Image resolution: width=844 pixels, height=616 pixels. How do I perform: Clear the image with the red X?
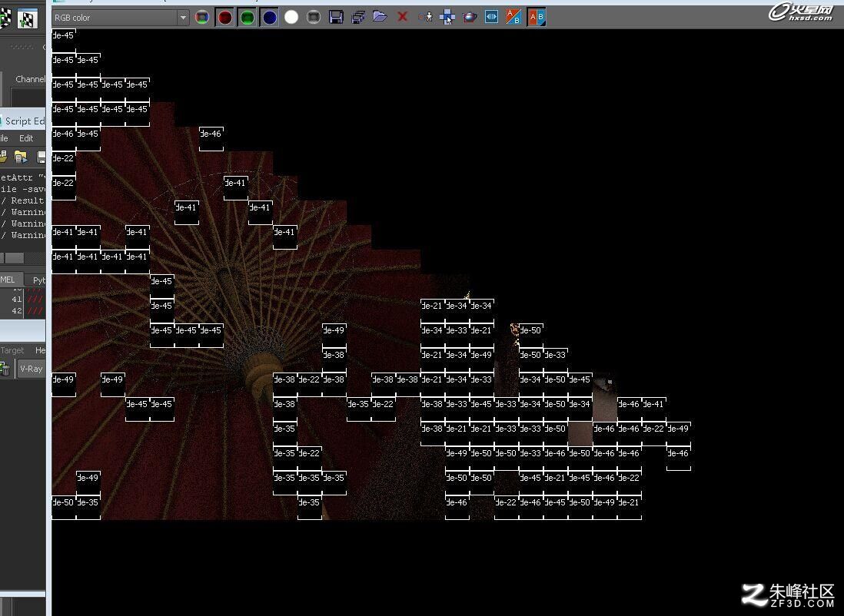click(402, 17)
